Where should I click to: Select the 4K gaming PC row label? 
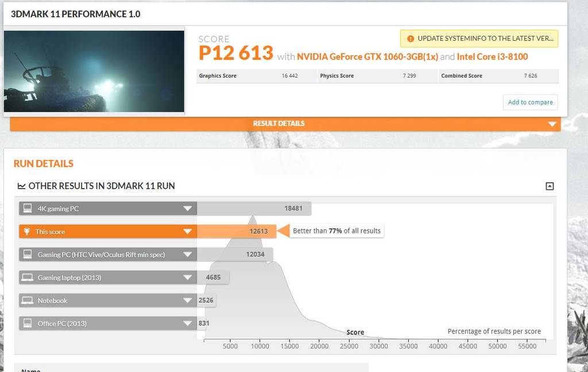58,209
